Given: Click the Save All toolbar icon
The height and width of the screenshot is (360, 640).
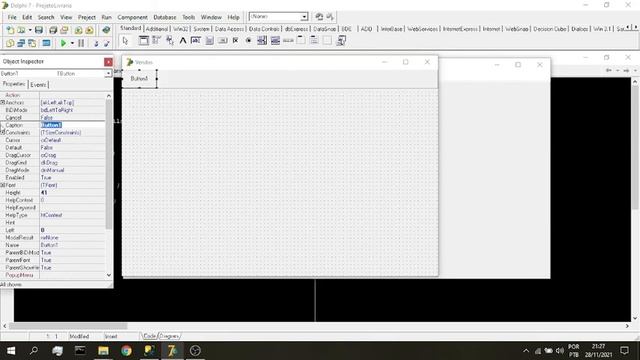Looking at the screenshot, I should [53, 30].
